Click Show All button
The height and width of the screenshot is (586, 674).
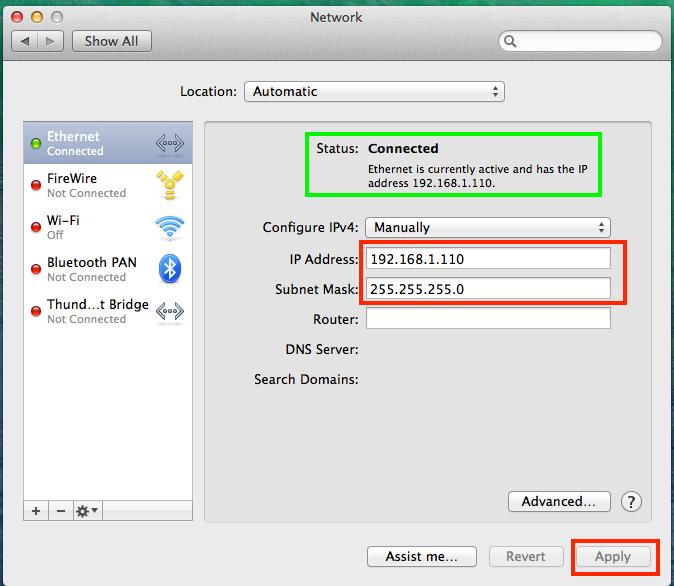[112, 41]
